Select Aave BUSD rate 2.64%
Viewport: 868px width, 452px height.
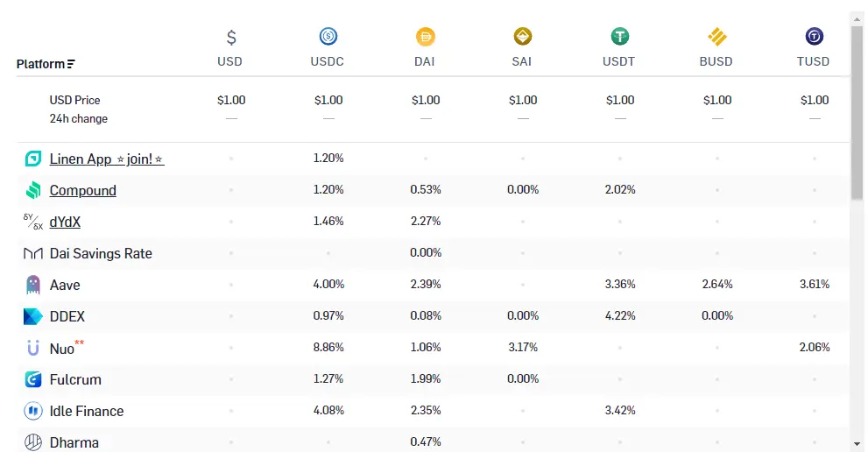click(x=717, y=284)
